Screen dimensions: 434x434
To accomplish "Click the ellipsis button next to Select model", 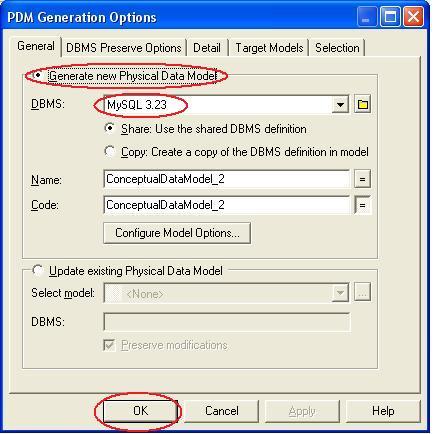I will point(362,293).
